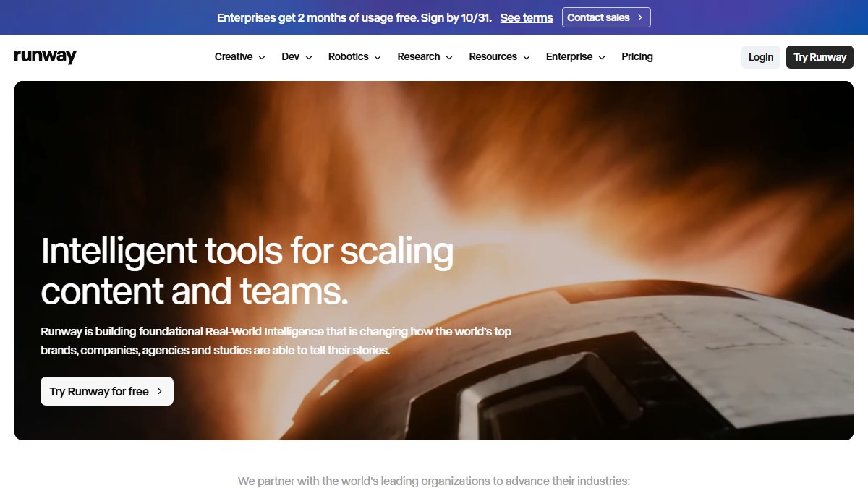This screenshot has width=868, height=488.
Task: Open the Research nav item
Action: click(419, 57)
